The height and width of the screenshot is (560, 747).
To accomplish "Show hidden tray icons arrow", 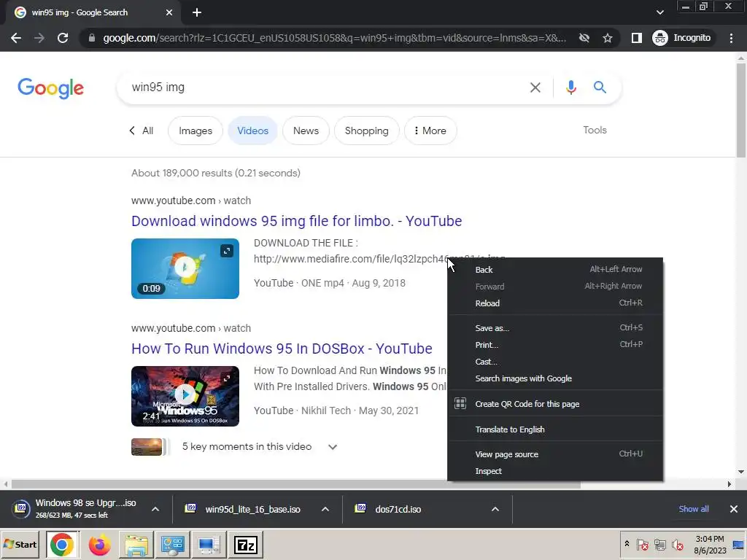I will click(x=627, y=544).
